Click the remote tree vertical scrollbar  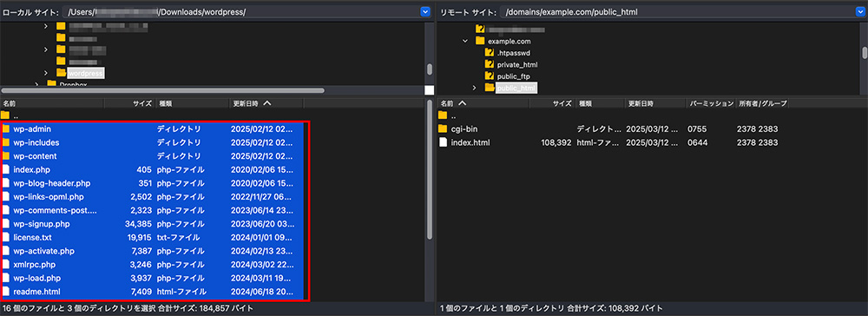pos(865,53)
